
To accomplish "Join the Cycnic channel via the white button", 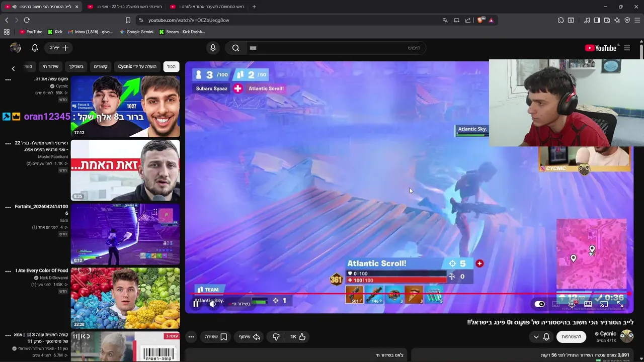I will click(x=572, y=337).
